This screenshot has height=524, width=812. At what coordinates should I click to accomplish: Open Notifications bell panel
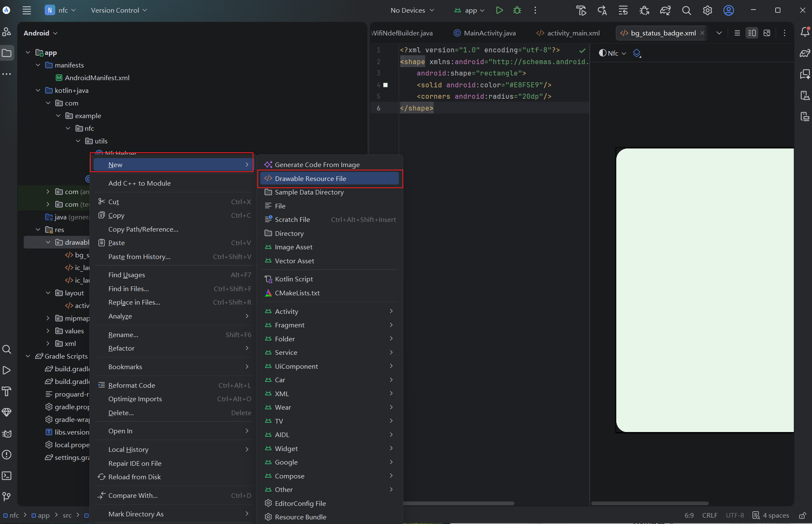click(805, 32)
